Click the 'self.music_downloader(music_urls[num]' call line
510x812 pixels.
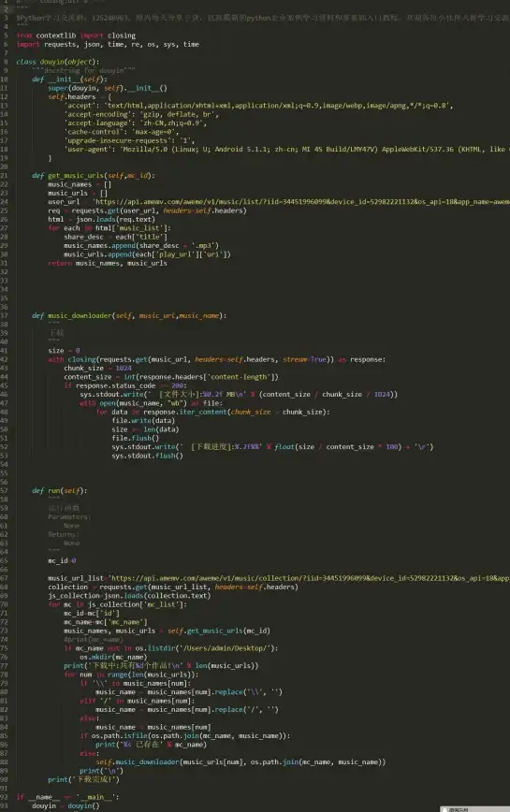pyautogui.click(x=240, y=761)
